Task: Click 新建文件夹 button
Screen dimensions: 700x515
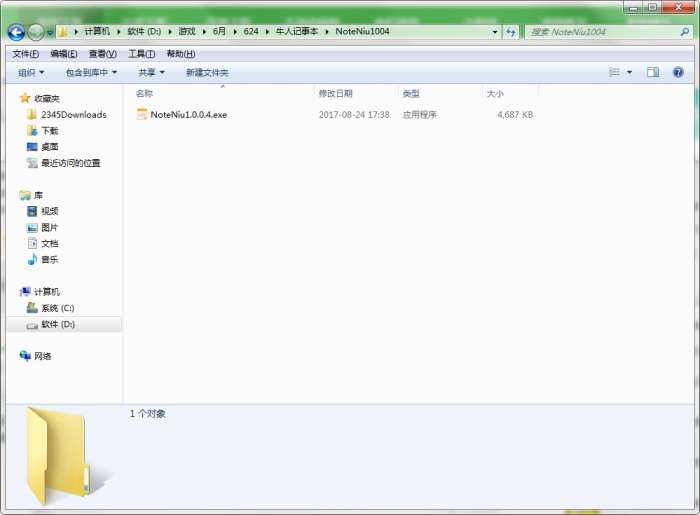Action: click(x=207, y=72)
